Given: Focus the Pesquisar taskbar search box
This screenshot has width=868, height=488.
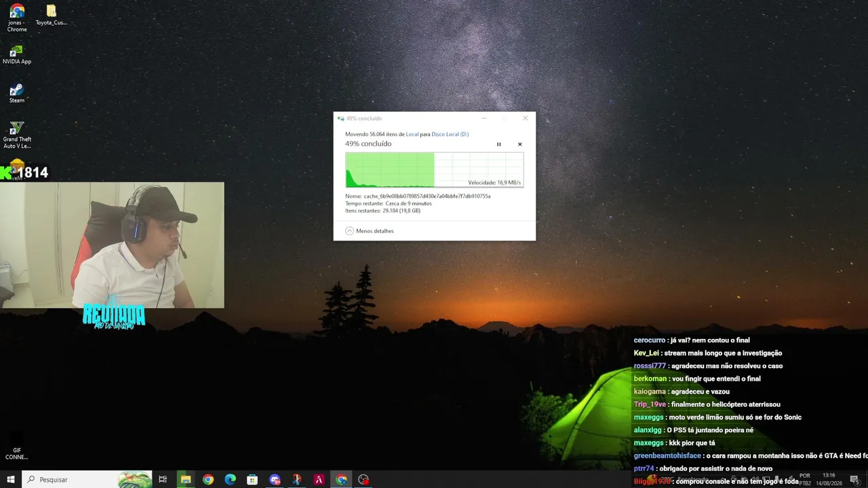Looking at the screenshot, I should click(87, 479).
